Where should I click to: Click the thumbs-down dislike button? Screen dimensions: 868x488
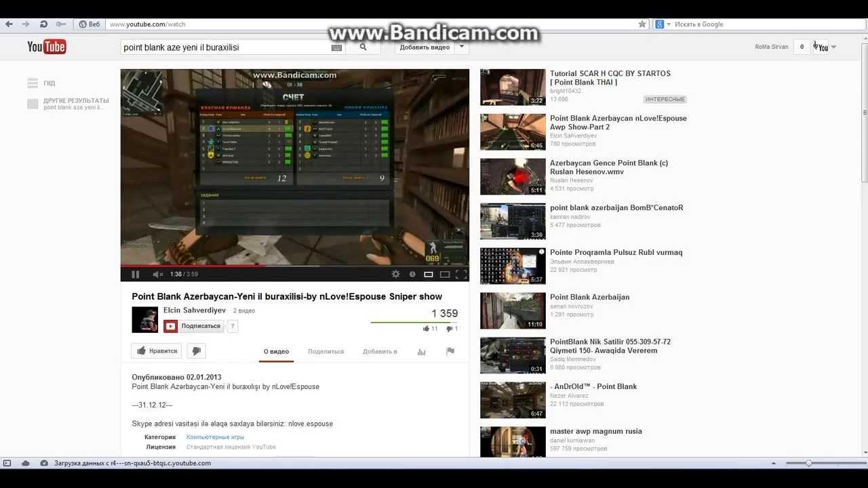tap(196, 351)
